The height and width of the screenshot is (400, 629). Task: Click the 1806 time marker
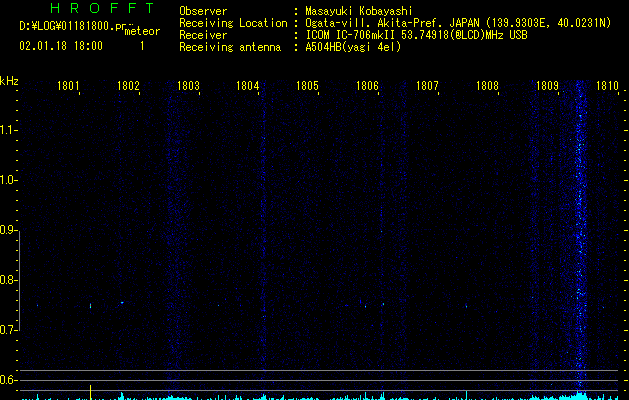367,86
